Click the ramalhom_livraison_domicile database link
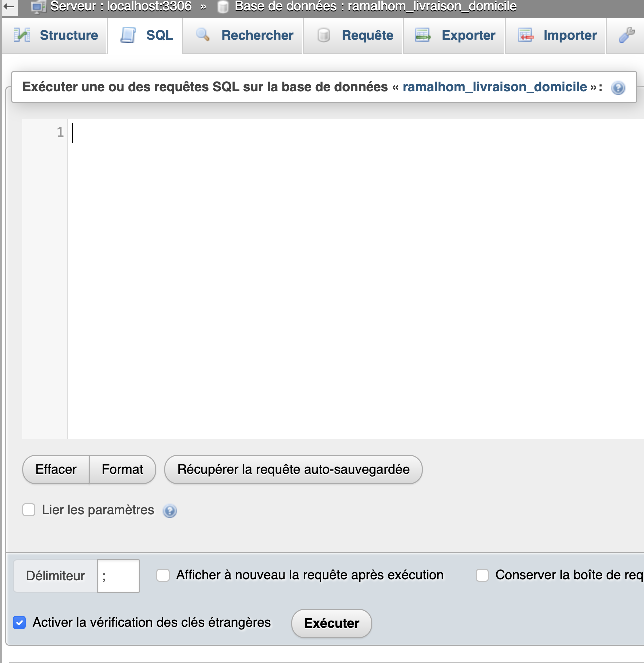644x663 pixels. pyautogui.click(x=494, y=87)
